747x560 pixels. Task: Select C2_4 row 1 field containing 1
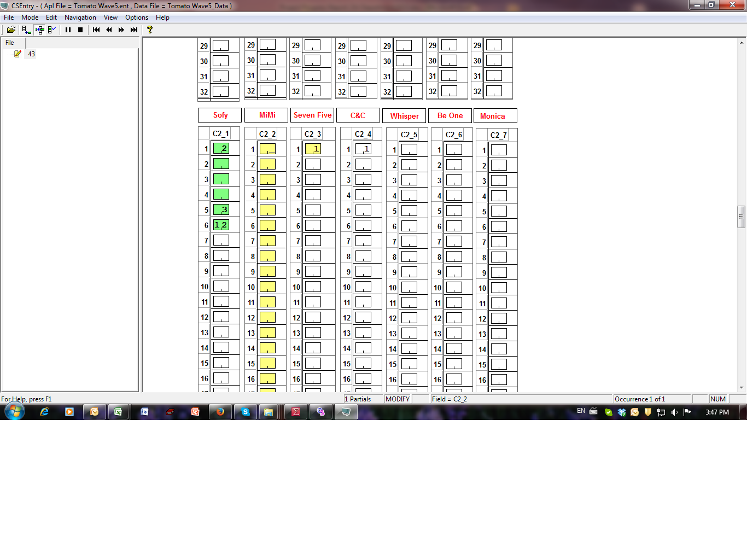click(363, 149)
